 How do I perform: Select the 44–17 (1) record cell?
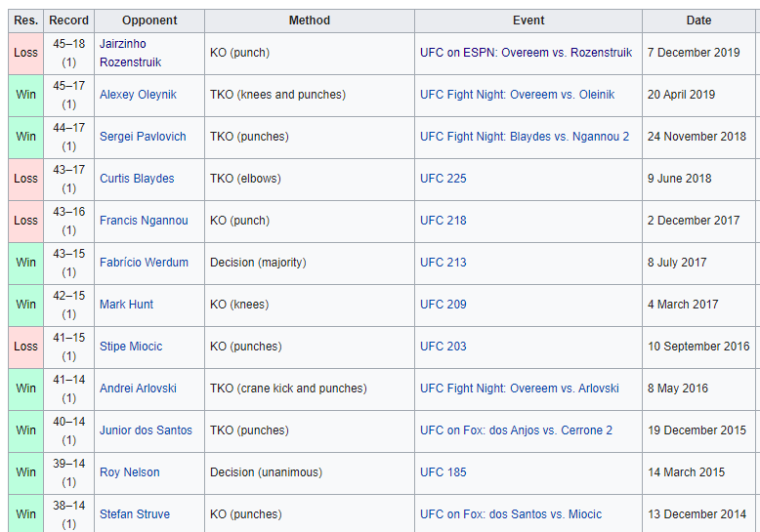[68, 137]
